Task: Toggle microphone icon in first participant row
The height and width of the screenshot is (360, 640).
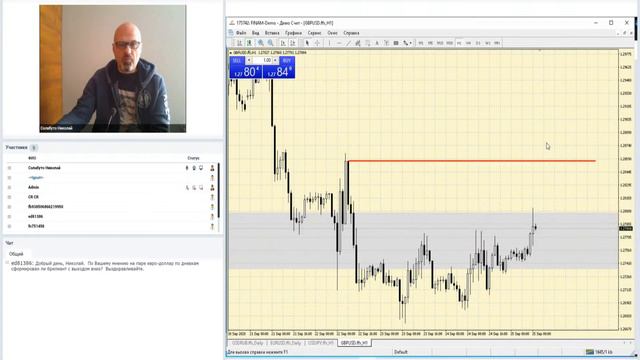Action: click(187, 168)
